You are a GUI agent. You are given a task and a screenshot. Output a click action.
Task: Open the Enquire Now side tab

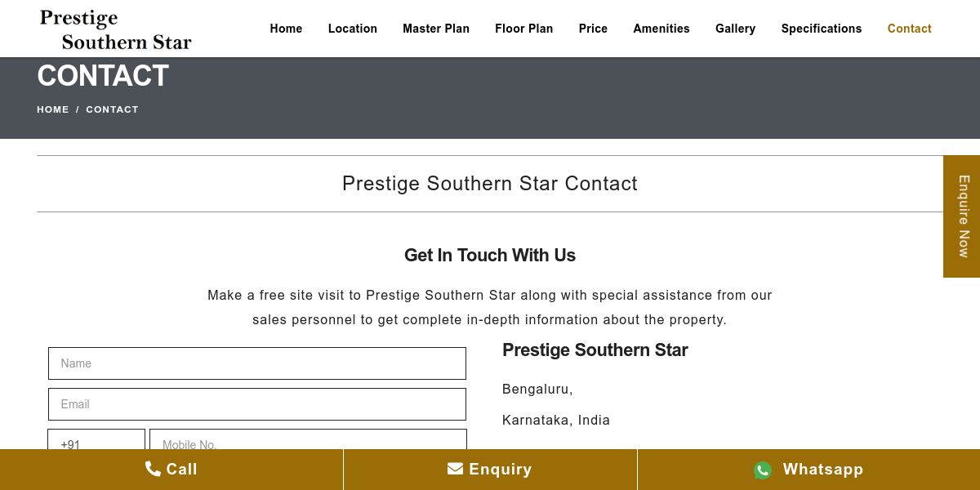pos(962,216)
